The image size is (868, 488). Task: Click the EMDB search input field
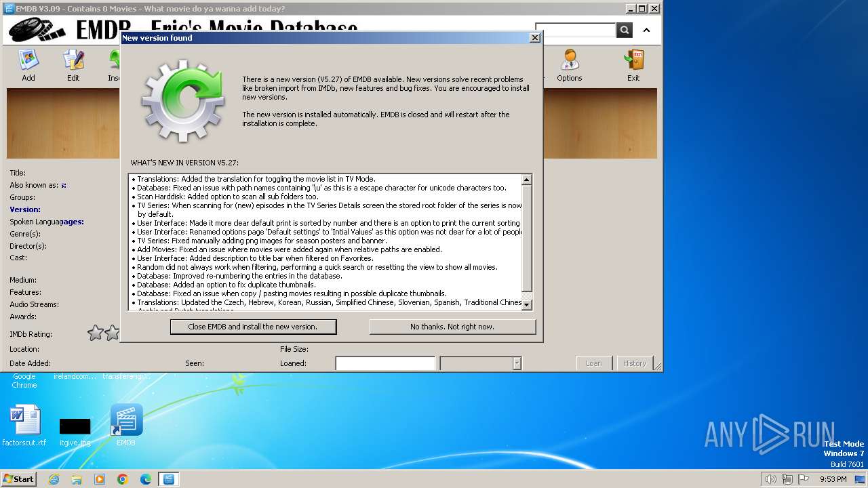point(575,30)
